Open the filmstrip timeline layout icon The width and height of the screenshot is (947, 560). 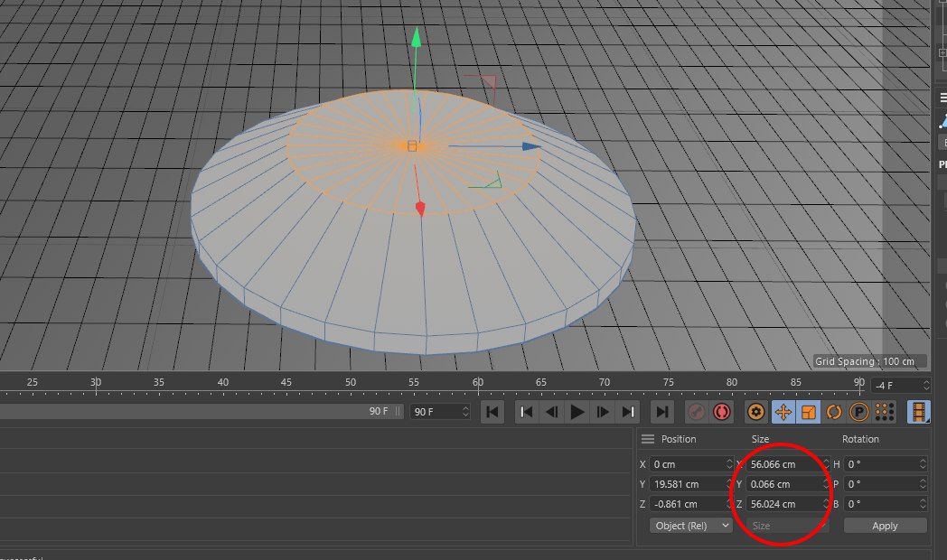coord(919,412)
